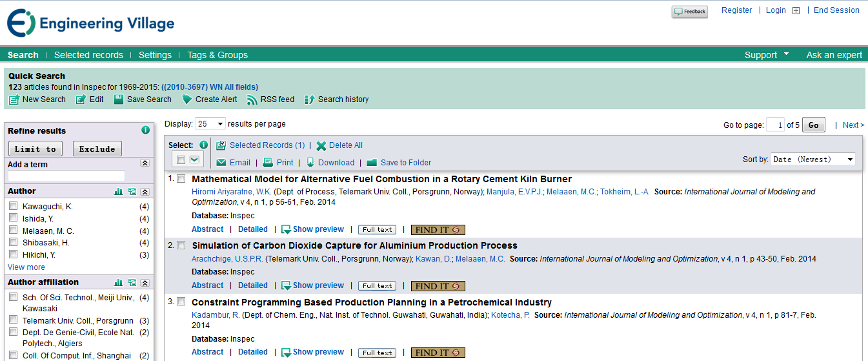Open Sort by Date (Newest) dropdown
This screenshot has height=361, width=868.
[x=813, y=160]
